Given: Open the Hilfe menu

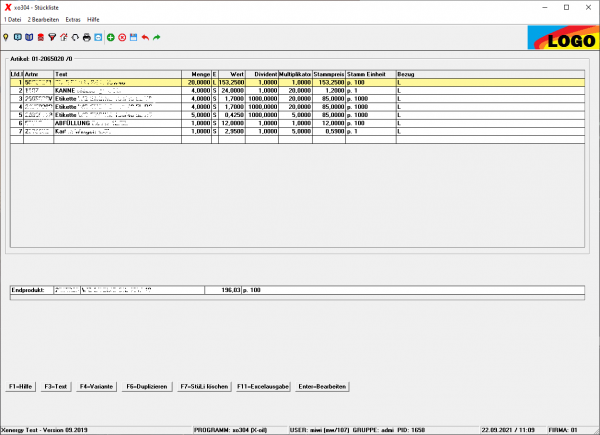Looking at the screenshot, I should 93,20.
